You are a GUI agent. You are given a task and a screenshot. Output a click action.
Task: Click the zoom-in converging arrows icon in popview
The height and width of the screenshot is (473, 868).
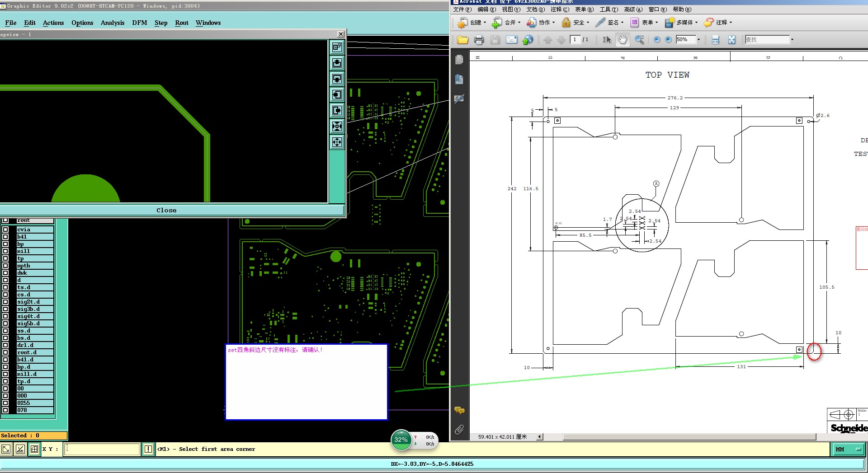point(337,126)
